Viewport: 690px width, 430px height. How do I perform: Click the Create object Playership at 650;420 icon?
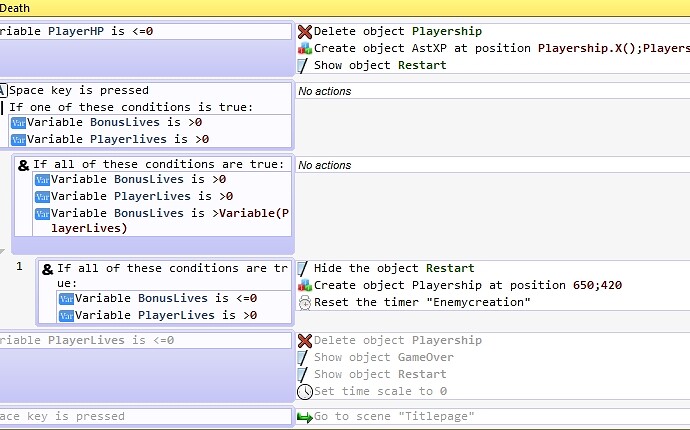pyautogui.click(x=305, y=285)
